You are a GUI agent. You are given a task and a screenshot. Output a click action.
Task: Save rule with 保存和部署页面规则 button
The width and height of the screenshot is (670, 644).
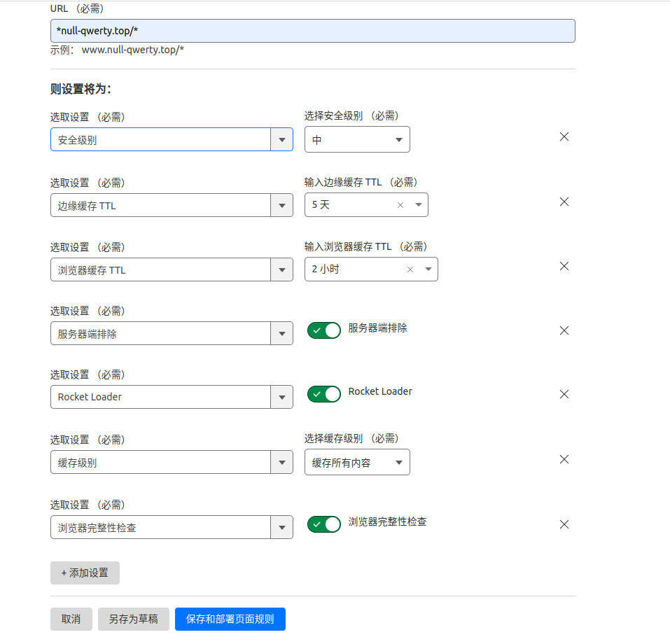click(230, 619)
